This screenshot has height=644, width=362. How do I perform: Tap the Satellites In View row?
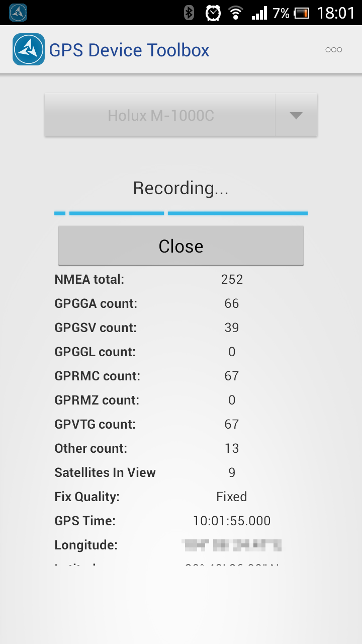click(181, 472)
